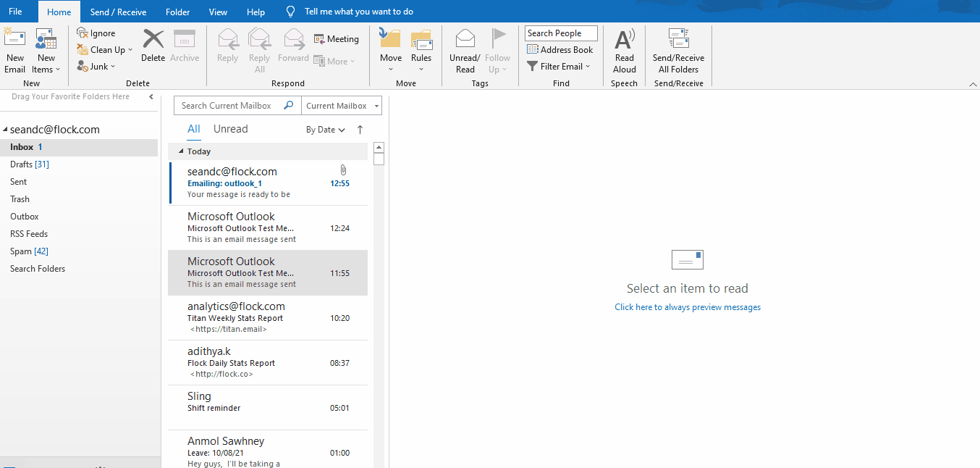Open email from seandc@flock.com at 12:55

point(268,183)
